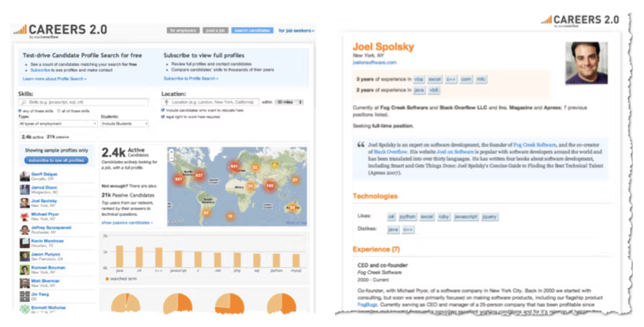The image size is (644, 327).
Task: Click the 32 cluster marker east of Europe
Action: click(x=255, y=167)
